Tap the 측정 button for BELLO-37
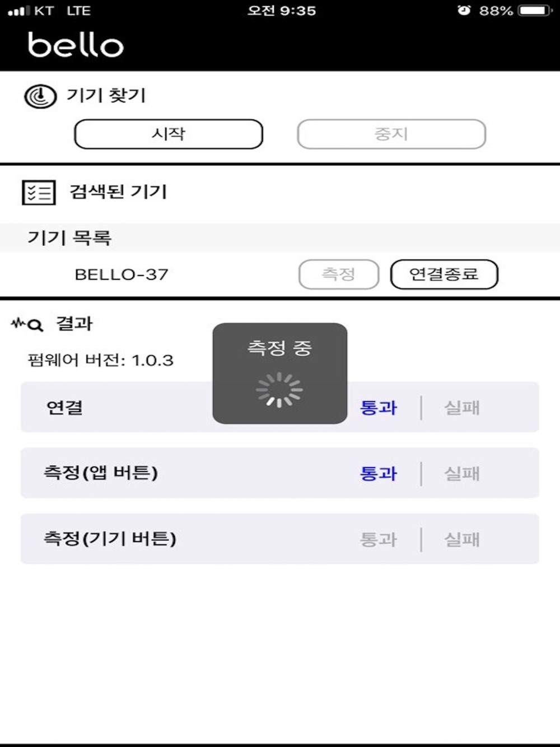The height and width of the screenshot is (747, 560). click(339, 274)
